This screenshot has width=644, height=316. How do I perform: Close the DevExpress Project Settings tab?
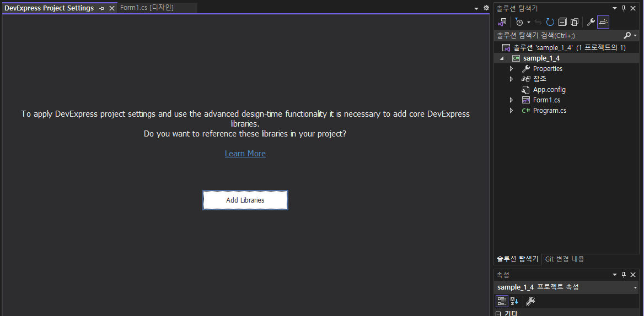[112, 8]
